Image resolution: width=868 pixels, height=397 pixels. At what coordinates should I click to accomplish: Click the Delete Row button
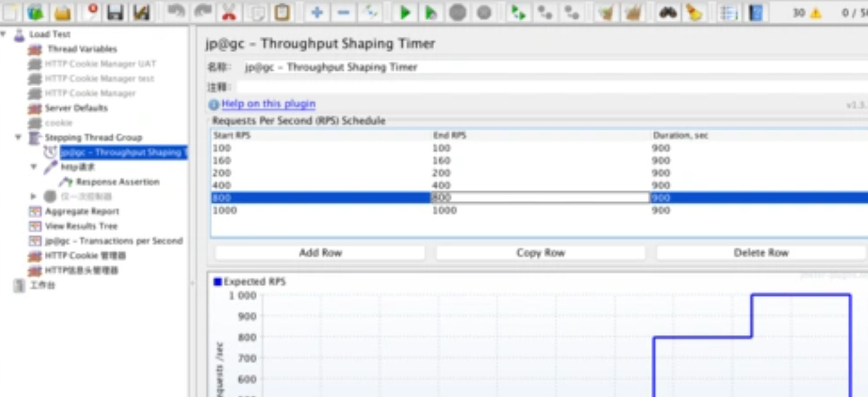[x=761, y=253]
